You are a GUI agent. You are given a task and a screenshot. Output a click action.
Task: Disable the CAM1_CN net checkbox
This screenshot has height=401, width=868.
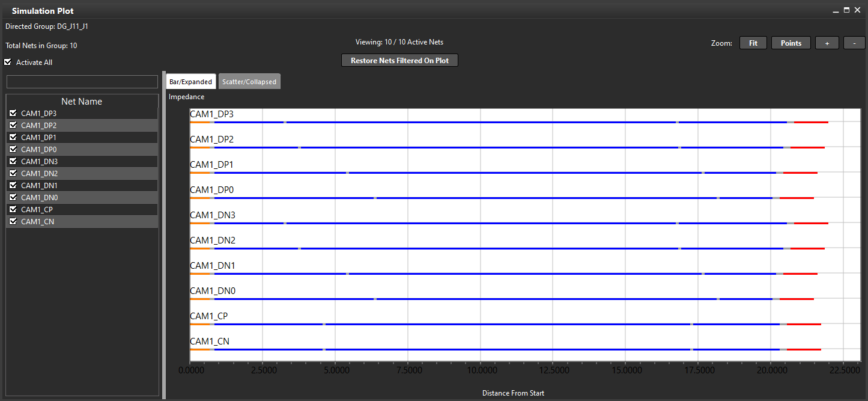pyautogui.click(x=13, y=221)
